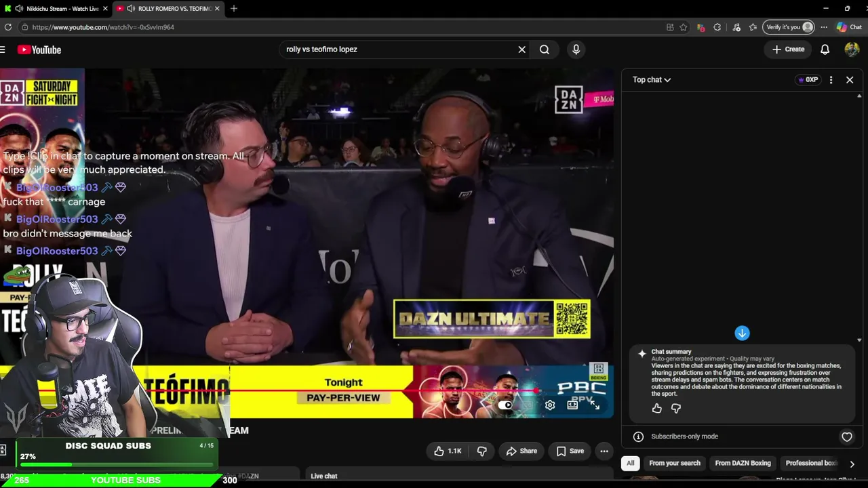Open the video player settings gear
The image size is (868, 488).
click(550, 405)
